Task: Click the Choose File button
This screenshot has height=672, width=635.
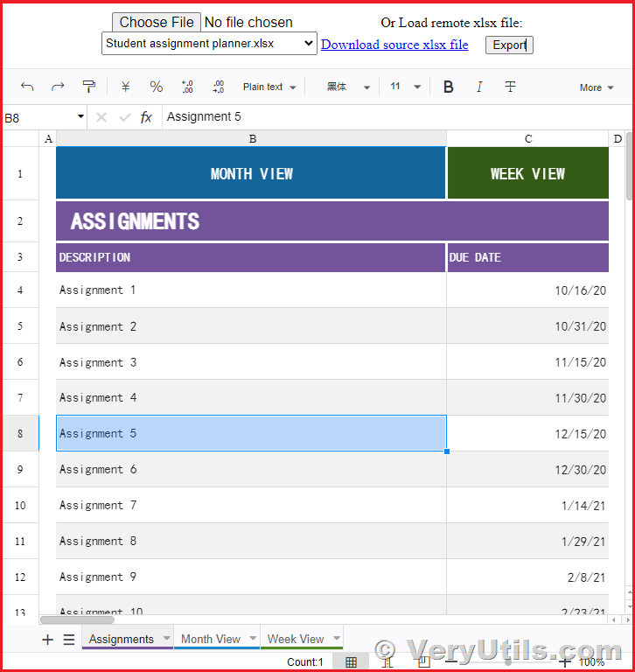Action: pyautogui.click(x=157, y=22)
